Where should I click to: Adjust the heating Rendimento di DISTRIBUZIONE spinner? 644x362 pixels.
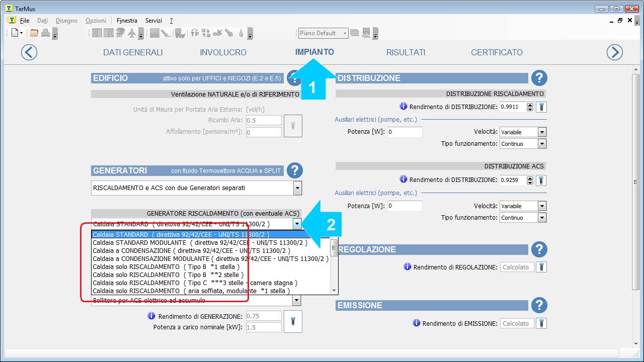(530, 107)
